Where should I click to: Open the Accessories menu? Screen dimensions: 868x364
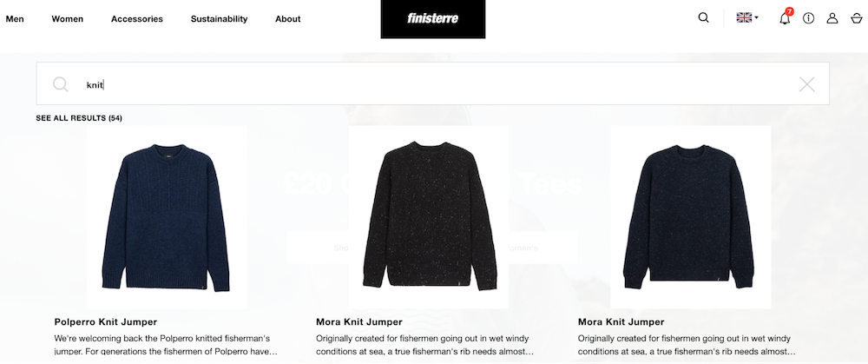137,19
